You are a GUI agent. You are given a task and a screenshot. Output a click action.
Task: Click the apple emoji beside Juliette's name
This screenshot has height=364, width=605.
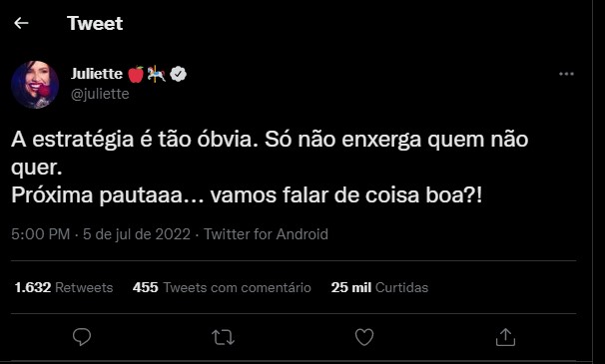tap(136, 74)
